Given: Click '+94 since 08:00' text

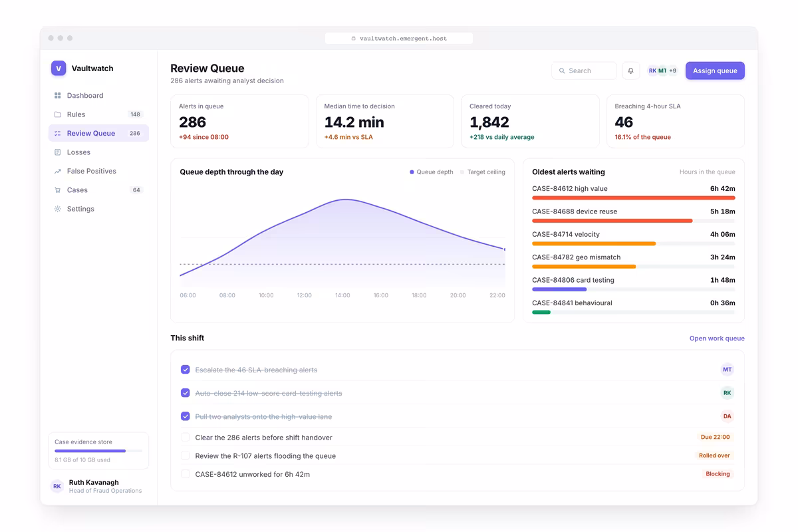Looking at the screenshot, I should [203, 137].
